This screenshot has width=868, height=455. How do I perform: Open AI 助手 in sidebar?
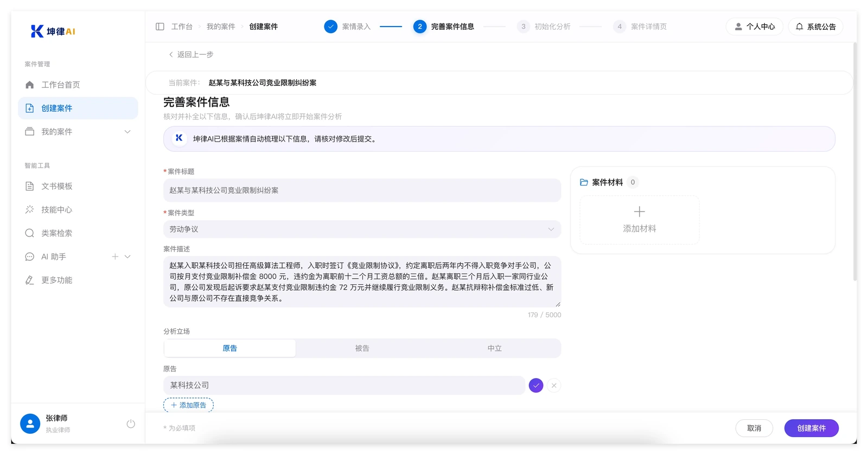tap(78, 257)
